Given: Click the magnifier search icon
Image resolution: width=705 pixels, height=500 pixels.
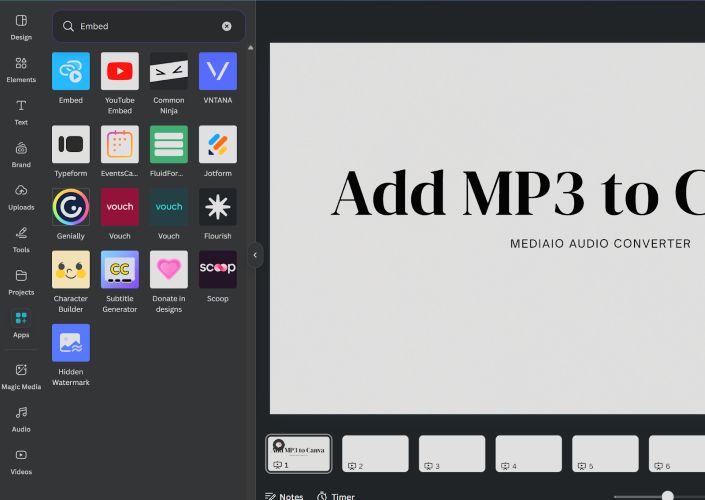Looking at the screenshot, I should pyautogui.click(x=68, y=26).
